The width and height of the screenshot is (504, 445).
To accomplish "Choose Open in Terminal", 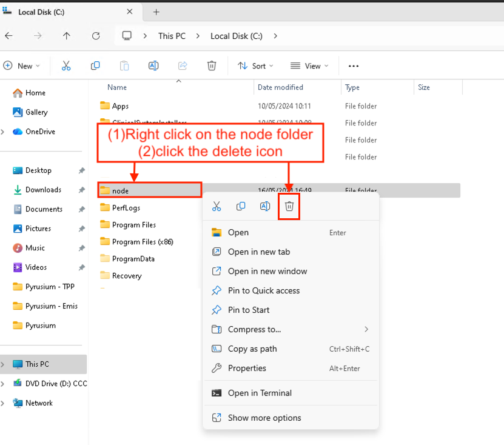I will pyautogui.click(x=291, y=393).
